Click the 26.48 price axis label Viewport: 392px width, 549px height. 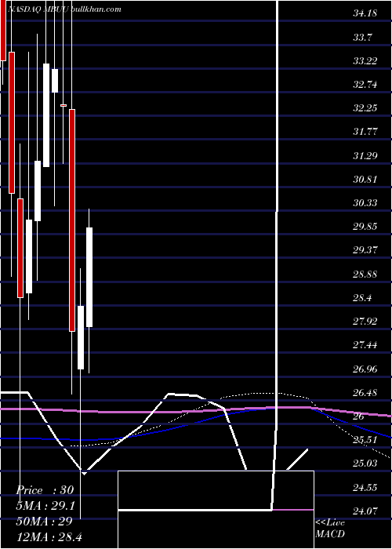[365, 393]
